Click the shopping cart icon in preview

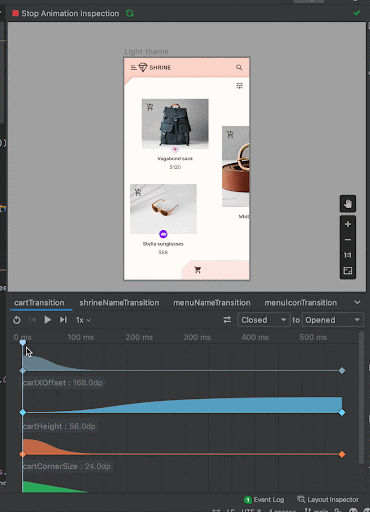click(x=198, y=270)
